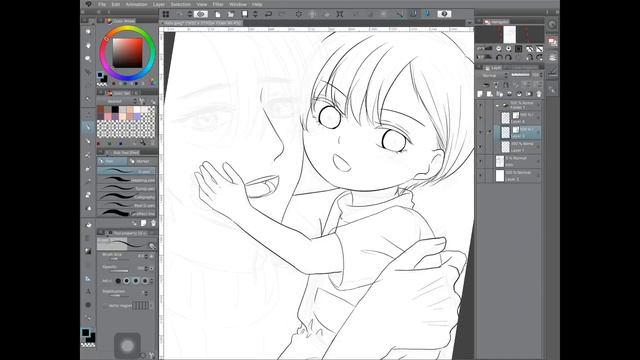Select the Pencil tool below the Pen
Image resolution: width=640 pixels, height=360 pixels.
pyautogui.click(x=88, y=141)
